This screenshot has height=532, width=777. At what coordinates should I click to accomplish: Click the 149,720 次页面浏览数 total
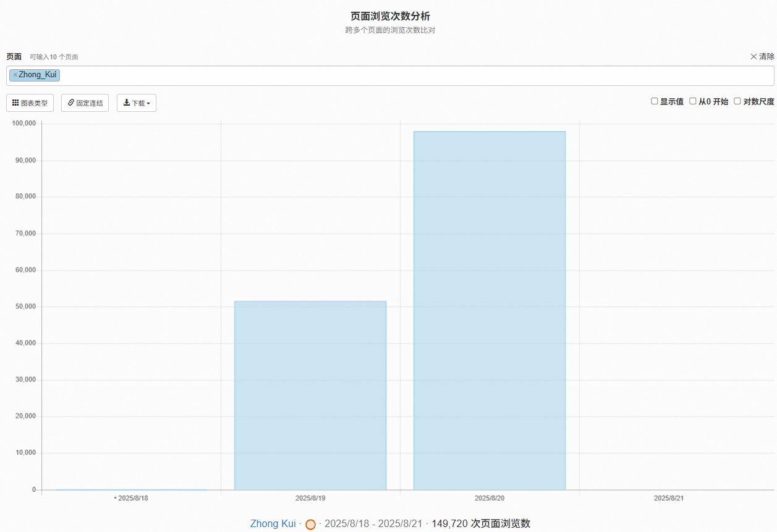tap(481, 523)
